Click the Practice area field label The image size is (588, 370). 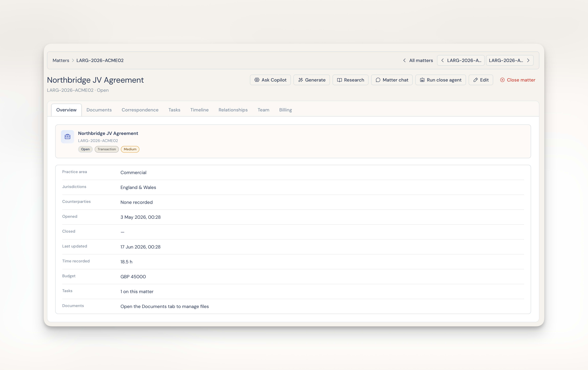[74, 172]
